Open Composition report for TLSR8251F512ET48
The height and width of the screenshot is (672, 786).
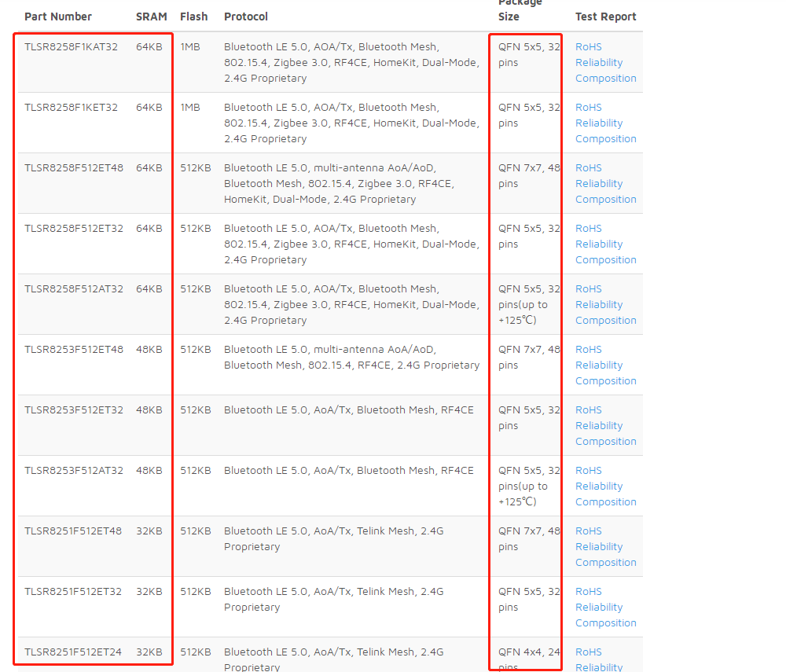(x=605, y=563)
